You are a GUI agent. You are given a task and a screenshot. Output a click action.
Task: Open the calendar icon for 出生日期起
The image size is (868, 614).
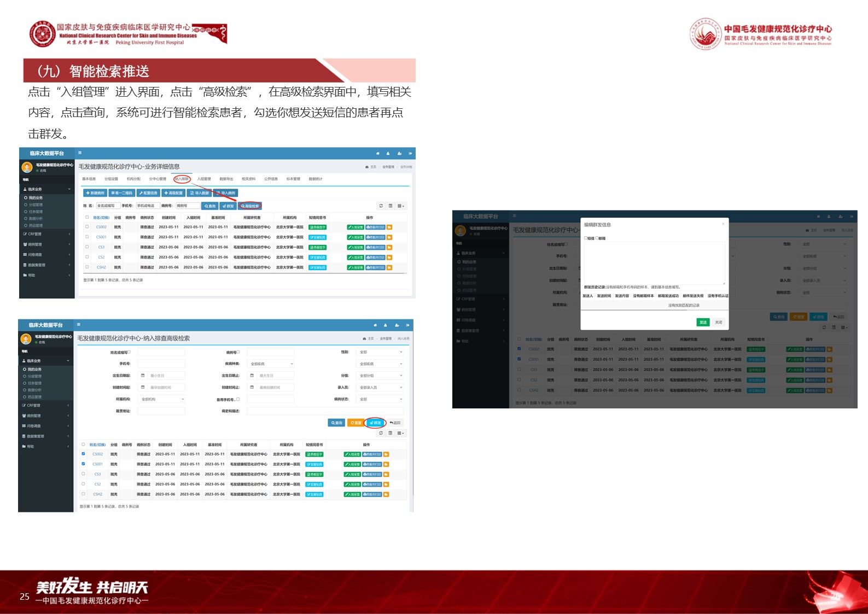(143, 376)
